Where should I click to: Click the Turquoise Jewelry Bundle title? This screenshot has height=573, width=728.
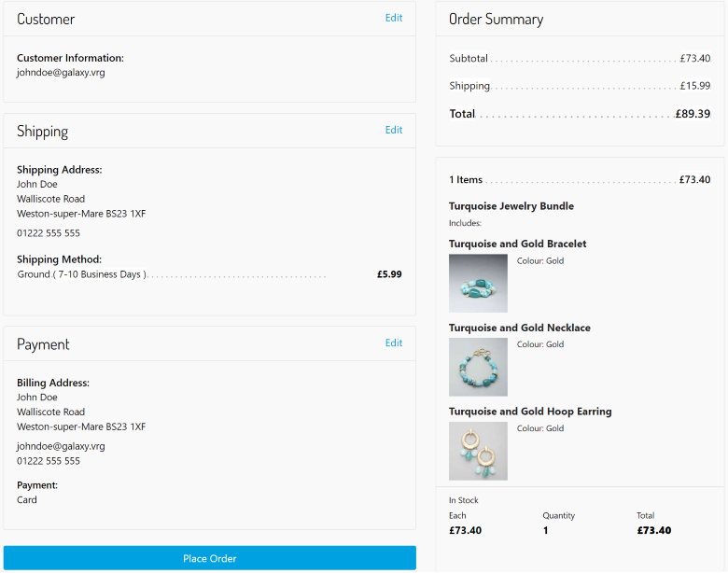point(511,206)
